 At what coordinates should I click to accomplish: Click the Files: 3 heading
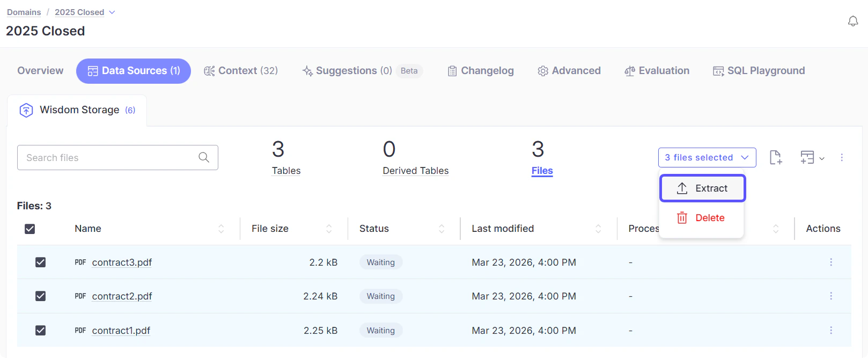point(34,206)
